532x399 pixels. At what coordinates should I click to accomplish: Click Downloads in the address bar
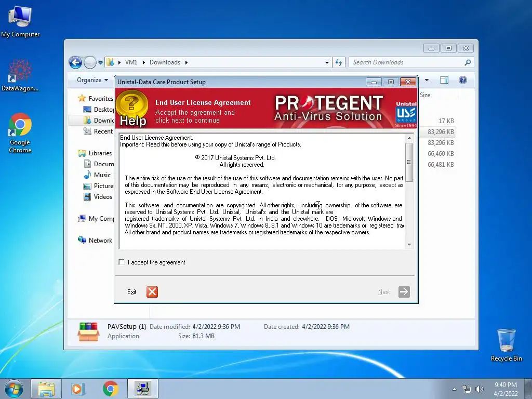pos(165,62)
